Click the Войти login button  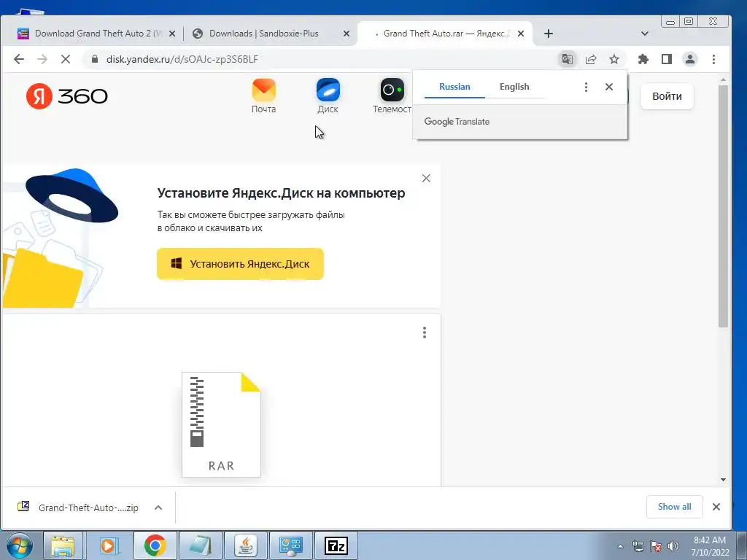coord(667,96)
